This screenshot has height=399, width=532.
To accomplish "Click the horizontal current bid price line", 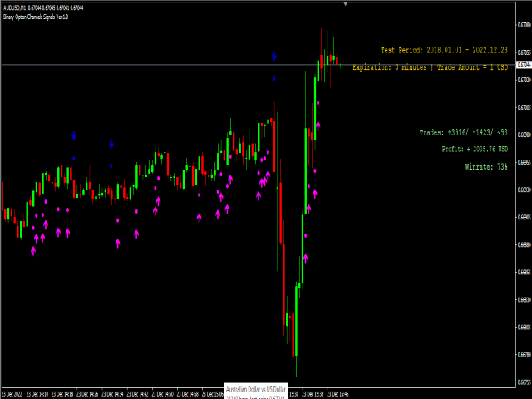I will (x=259, y=65).
